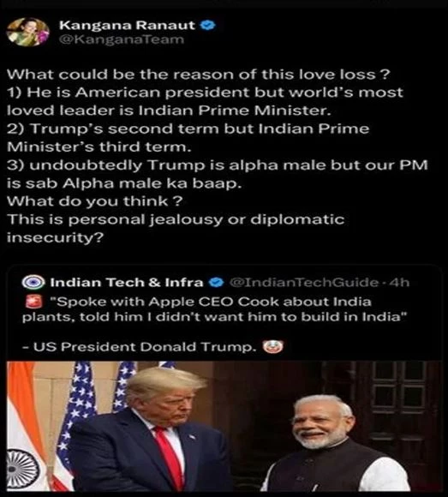Viewport: 448px width, 497px height.
Task: Visit the @IndianTechGuide handle
Action: click(x=303, y=282)
